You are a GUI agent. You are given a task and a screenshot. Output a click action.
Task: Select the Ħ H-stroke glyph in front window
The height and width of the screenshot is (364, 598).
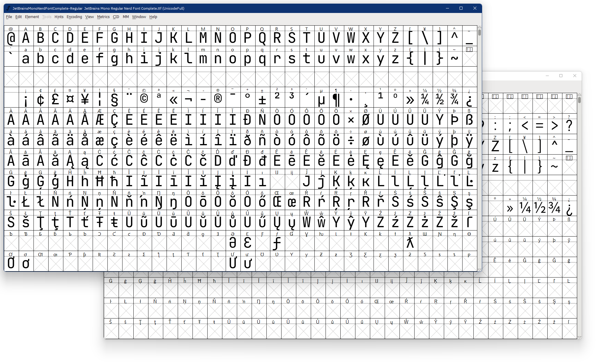(100, 179)
